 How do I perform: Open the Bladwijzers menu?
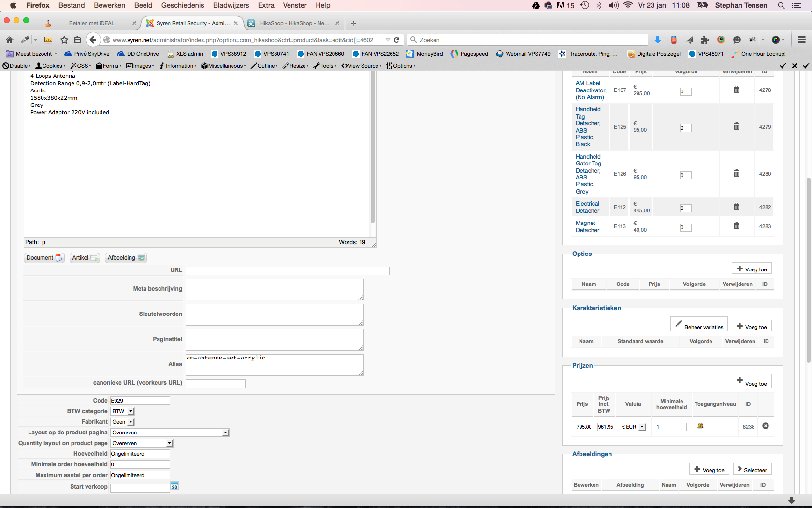click(x=231, y=5)
